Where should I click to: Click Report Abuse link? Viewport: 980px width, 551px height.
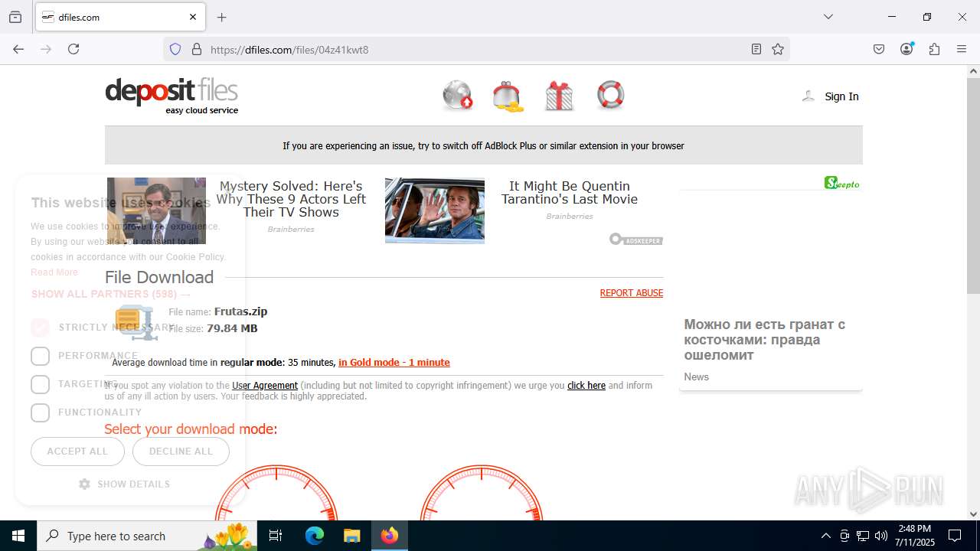[632, 293]
